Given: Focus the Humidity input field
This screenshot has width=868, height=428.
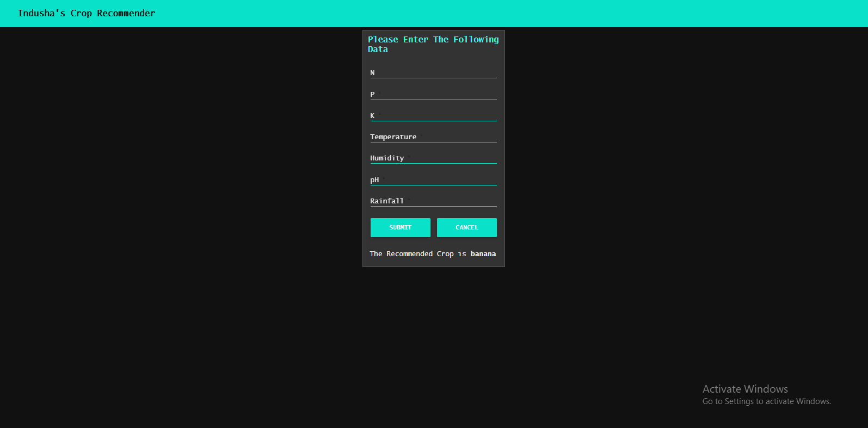Looking at the screenshot, I should pyautogui.click(x=433, y=158).
